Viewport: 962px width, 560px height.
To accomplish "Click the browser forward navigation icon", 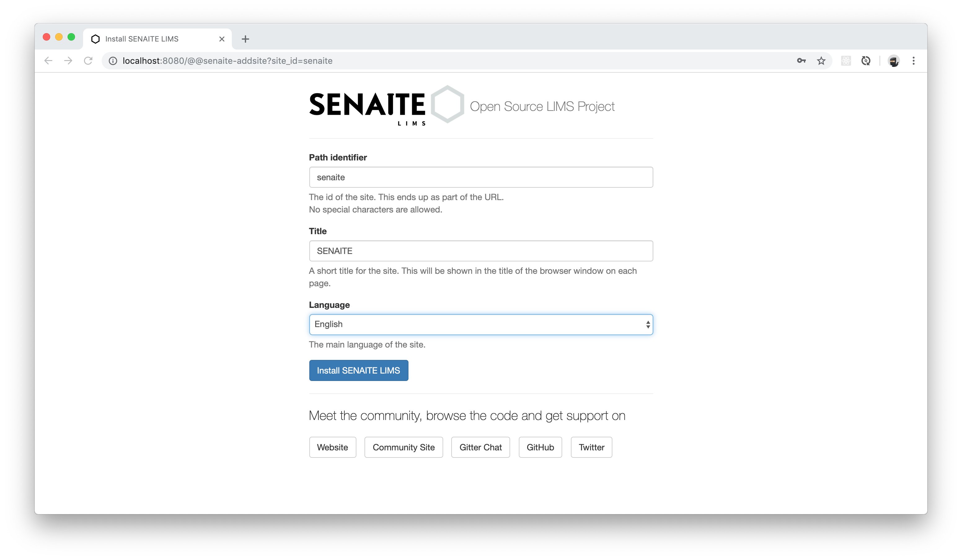I will (x=68, y=61).
